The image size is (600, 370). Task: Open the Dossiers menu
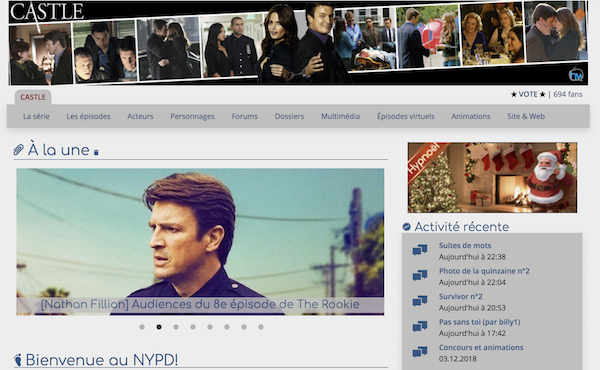[x=289, y=116]
